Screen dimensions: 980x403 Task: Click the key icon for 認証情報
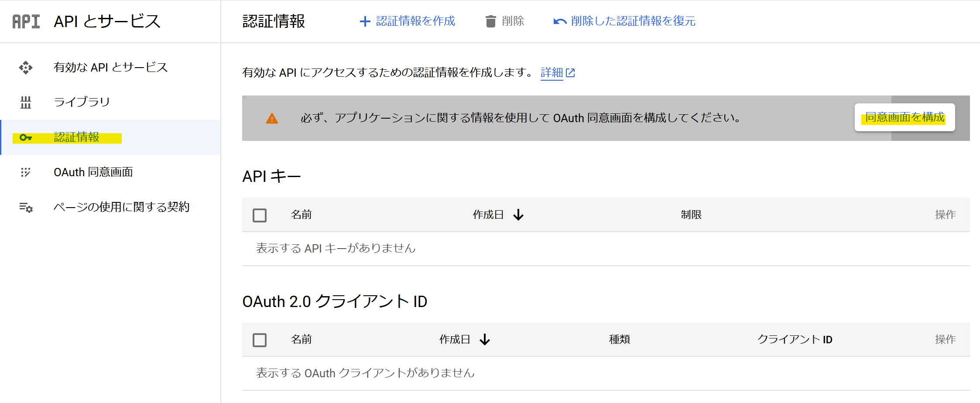point(26,137)
